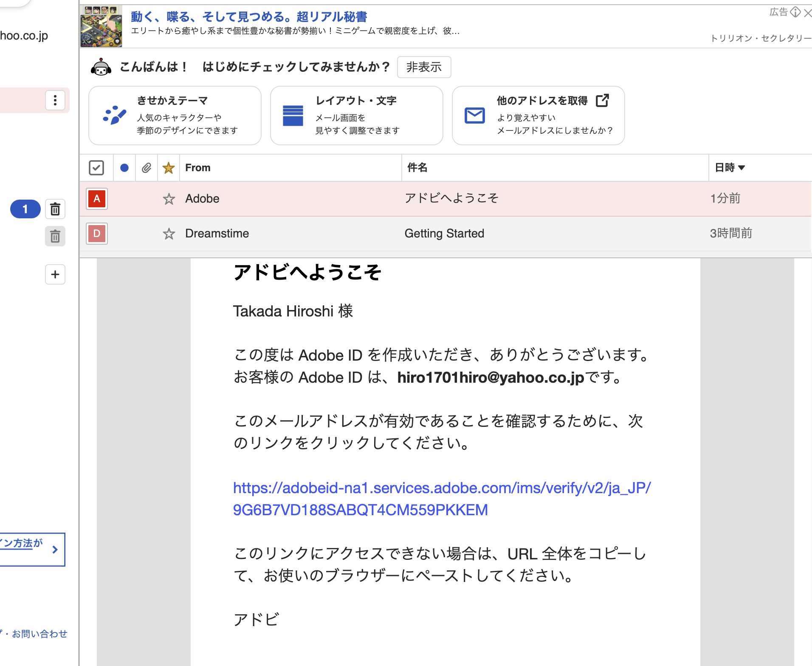Viewport: 812px width, 666px height.
Task: Add a new folder with plus button
Action: 55,274
